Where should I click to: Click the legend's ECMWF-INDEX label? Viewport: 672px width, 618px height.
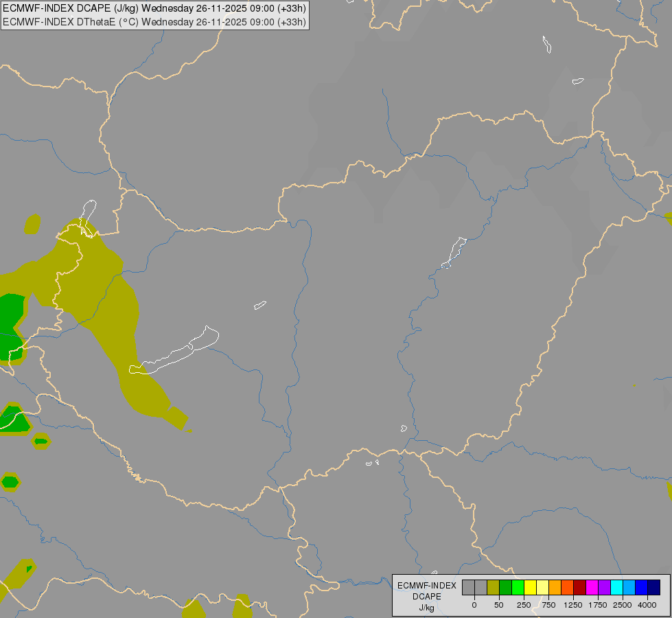tap(427, 586)
